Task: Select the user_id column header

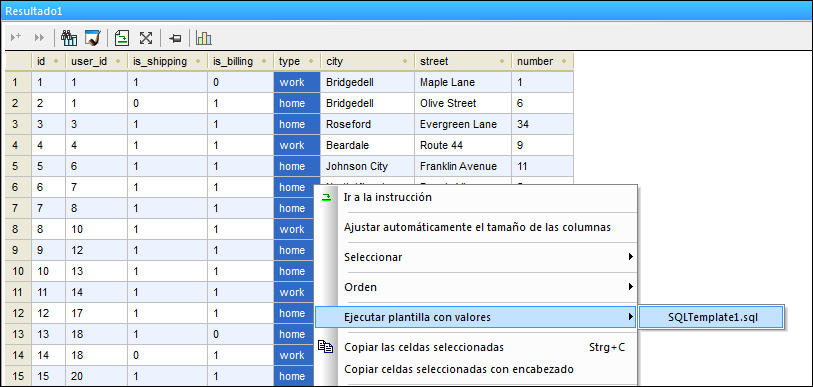Action: [x=96, y=61]
